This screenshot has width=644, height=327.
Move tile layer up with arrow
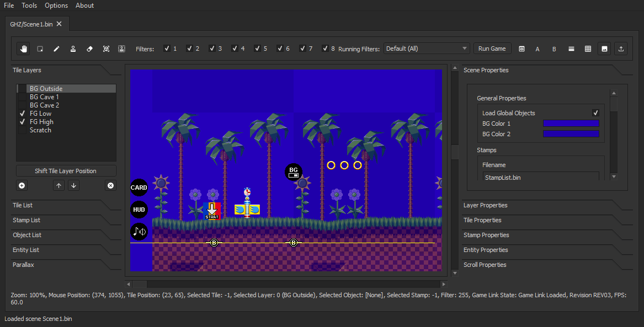(58, 185)
